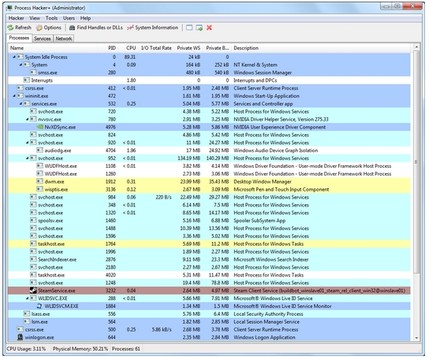This screenshot has height=360, width=429.
Task: Open Find Handles or DLLs
Action: (96, 28)
